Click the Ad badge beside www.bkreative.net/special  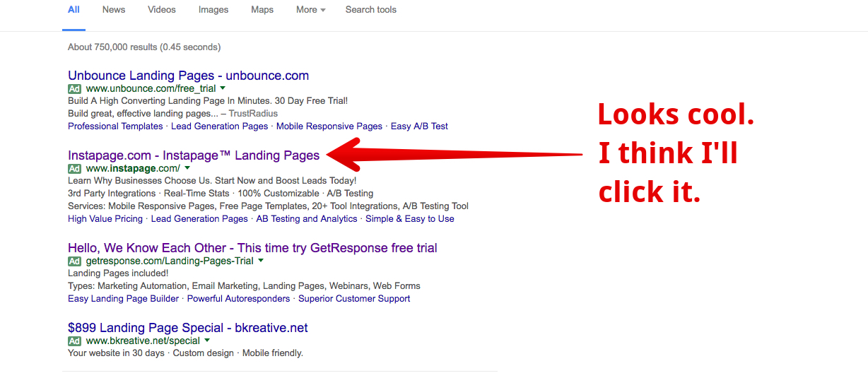tap(74, 341)
